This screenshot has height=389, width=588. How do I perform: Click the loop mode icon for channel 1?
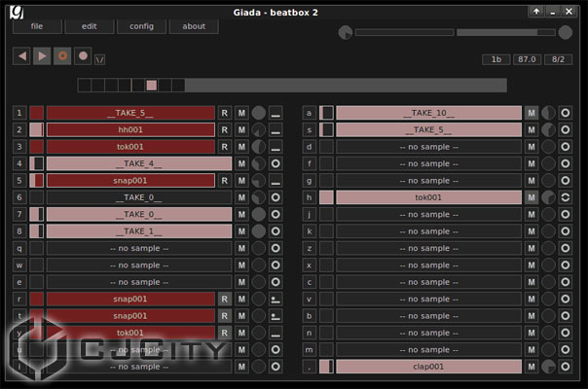276,114
